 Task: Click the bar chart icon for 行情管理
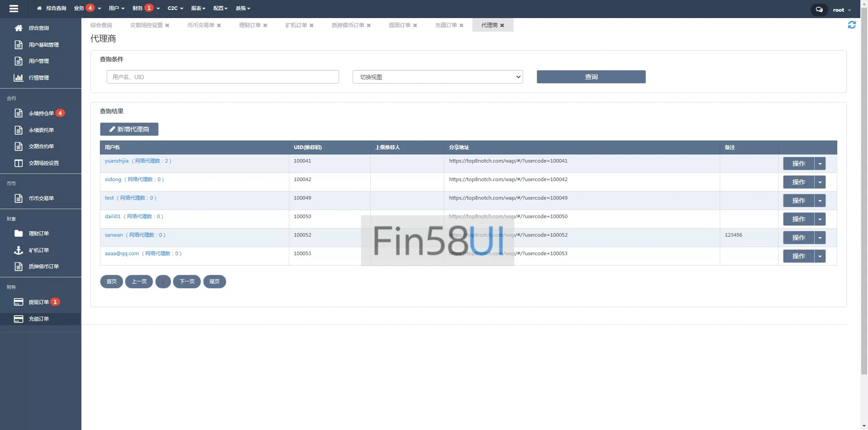tap(19, 78)
